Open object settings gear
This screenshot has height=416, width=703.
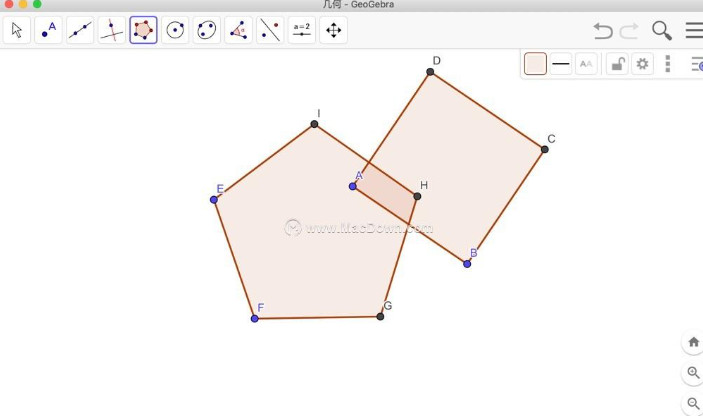click(x=642, y=64)
